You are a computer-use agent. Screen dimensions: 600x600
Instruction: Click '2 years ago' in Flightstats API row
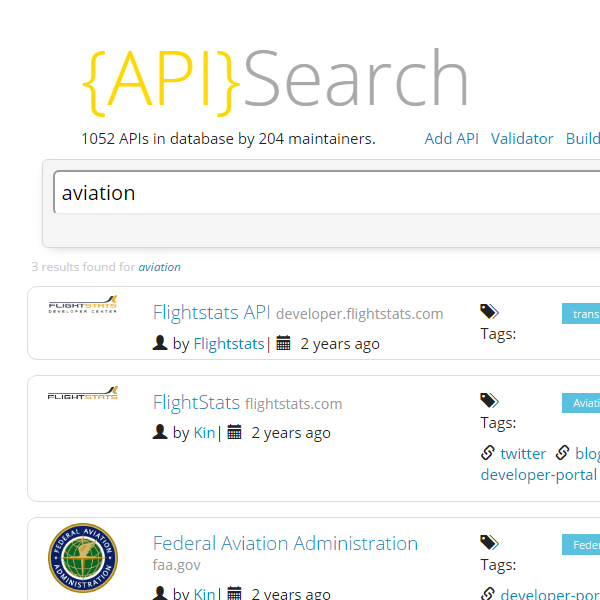click(340, 344)
